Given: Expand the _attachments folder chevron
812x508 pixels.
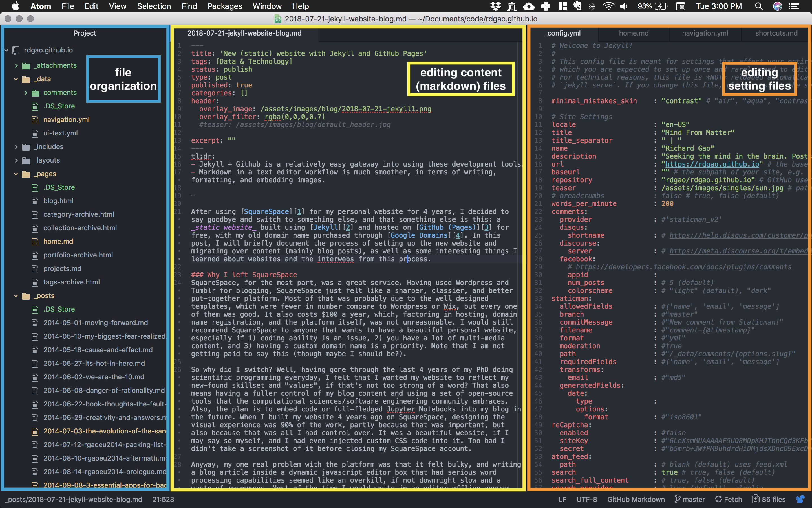Looking at the screenshot, I should (x=16, y=65).
